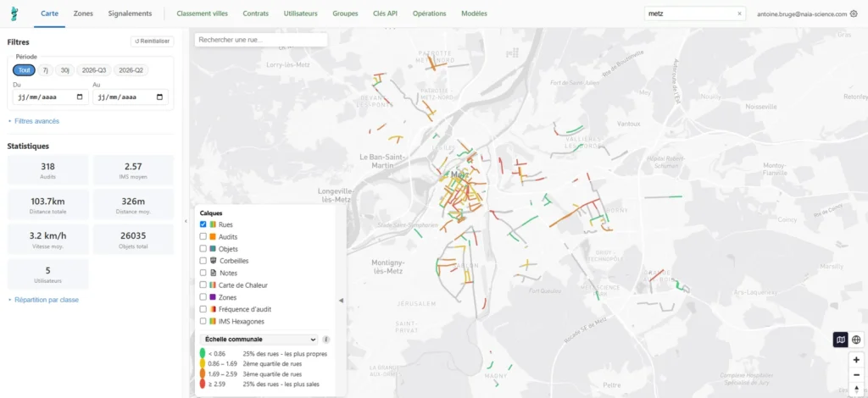Go to Classement villes
The image size is (868, 398).
click(x=202, y=14)
